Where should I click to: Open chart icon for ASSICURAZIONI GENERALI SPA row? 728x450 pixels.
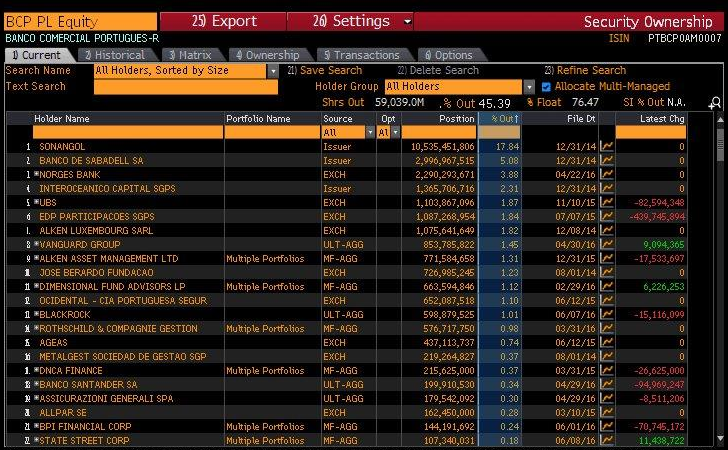pos(606,398)
